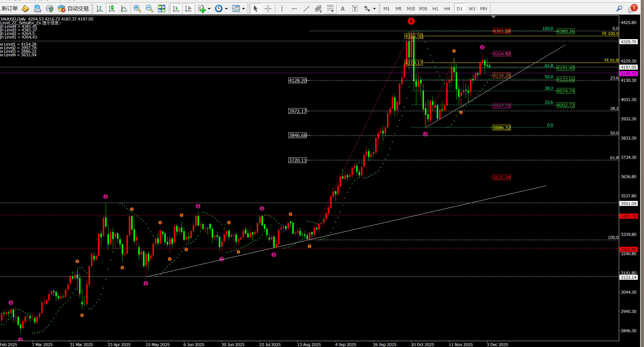Pick the trendline drawing tool
The width and height of the screenshot is (644, 347).
coord(306,8)
